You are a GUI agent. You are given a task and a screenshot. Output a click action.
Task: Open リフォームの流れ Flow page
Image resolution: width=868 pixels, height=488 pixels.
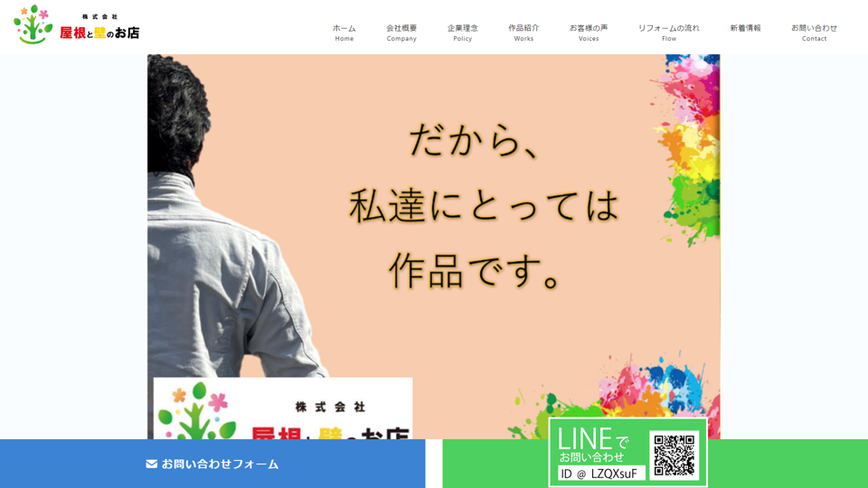click(x=669, y=33)
